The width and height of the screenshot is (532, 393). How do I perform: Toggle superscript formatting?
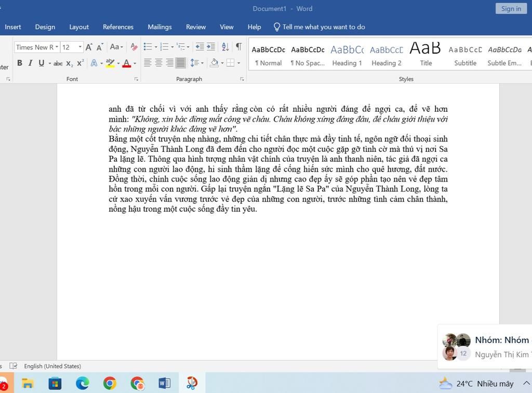80,63
